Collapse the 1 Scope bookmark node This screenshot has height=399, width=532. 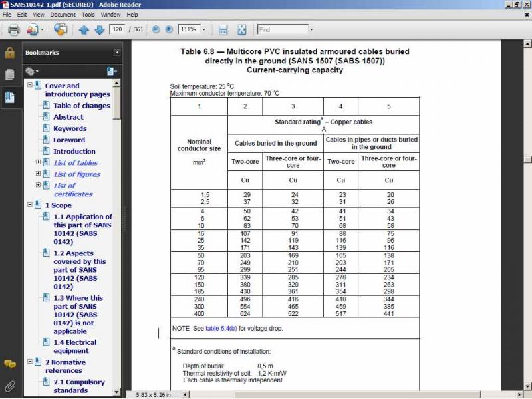pyautogui.click(x=29, y=205)
